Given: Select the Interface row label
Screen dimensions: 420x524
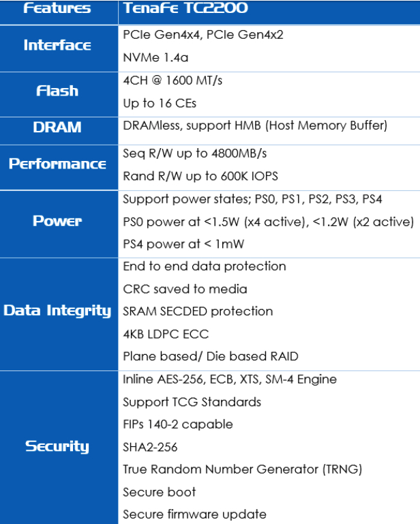Looking at the screenshot, I should point(57,45).
